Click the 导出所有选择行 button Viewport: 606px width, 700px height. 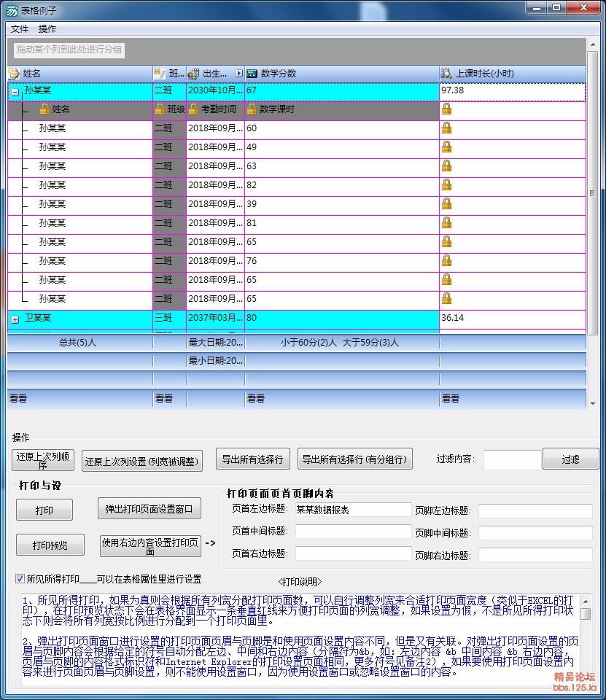coord(252,459)
